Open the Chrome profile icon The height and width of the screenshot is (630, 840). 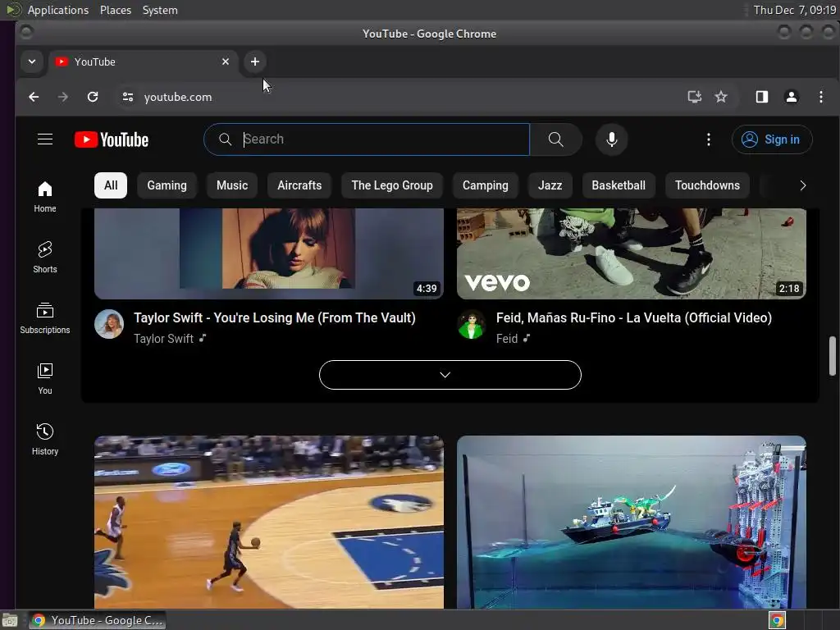792,97
